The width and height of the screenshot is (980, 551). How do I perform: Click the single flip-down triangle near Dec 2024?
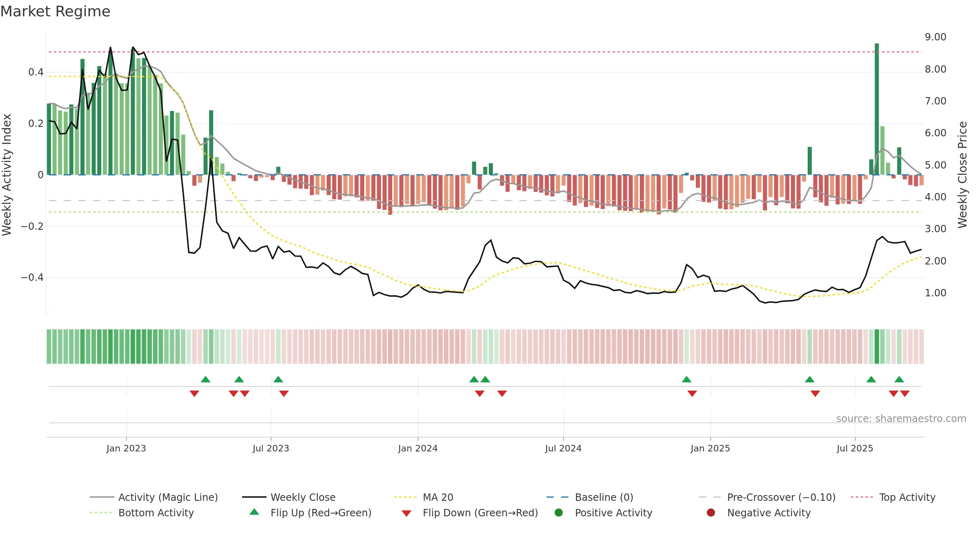point(692,393)
